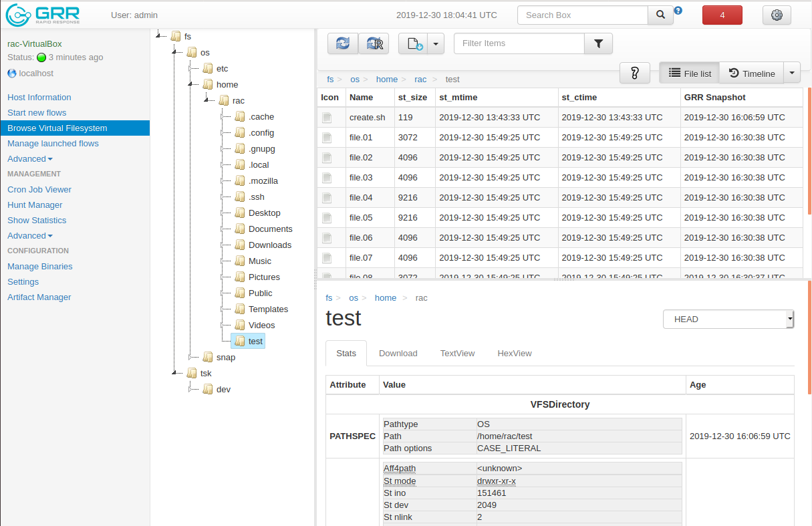This screenshot has width=812, height=526.
Task: Open Hunt Manager in sidebar
Action: [35, 205]
